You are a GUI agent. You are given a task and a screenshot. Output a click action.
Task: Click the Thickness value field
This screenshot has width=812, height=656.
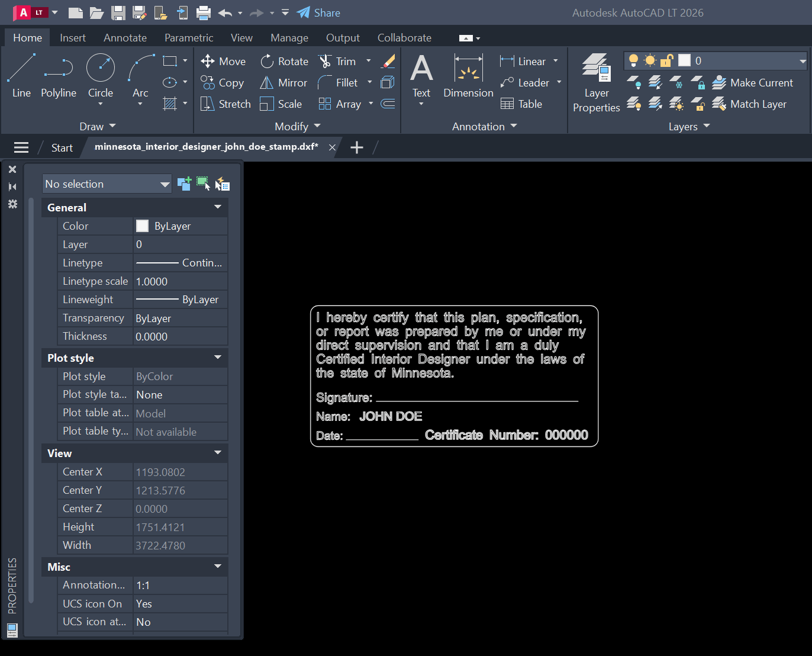tap(181, 336)
